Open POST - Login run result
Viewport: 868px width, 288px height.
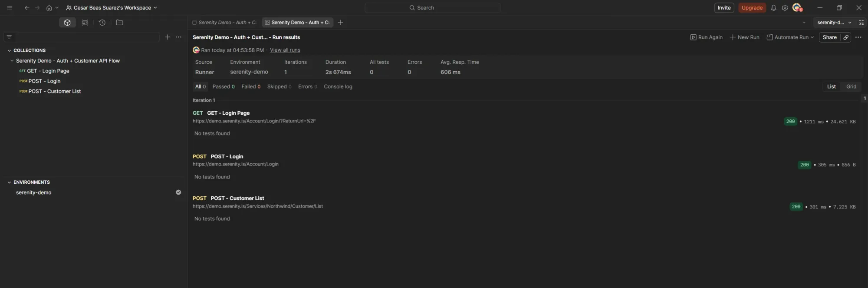pyautogui.click(x=227, y=156)
